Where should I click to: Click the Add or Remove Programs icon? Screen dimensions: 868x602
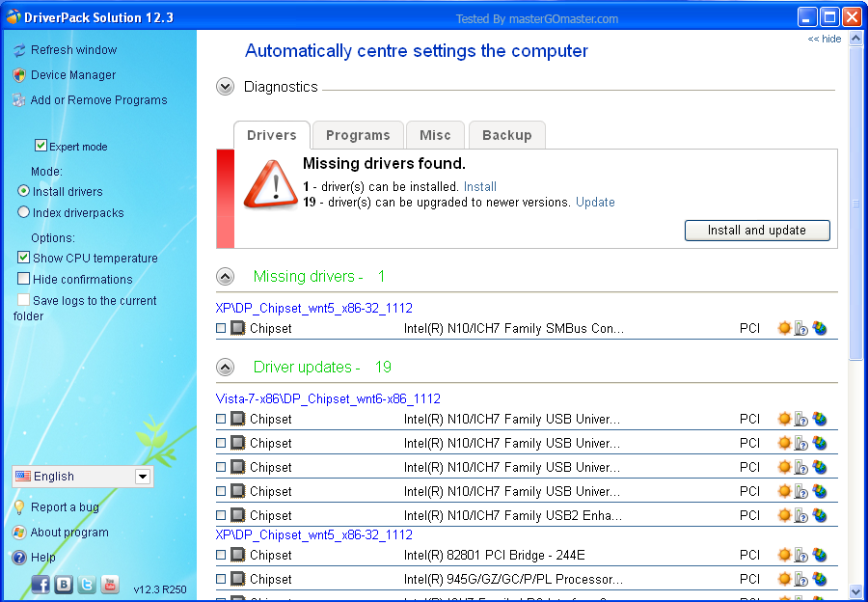(19, 100)
